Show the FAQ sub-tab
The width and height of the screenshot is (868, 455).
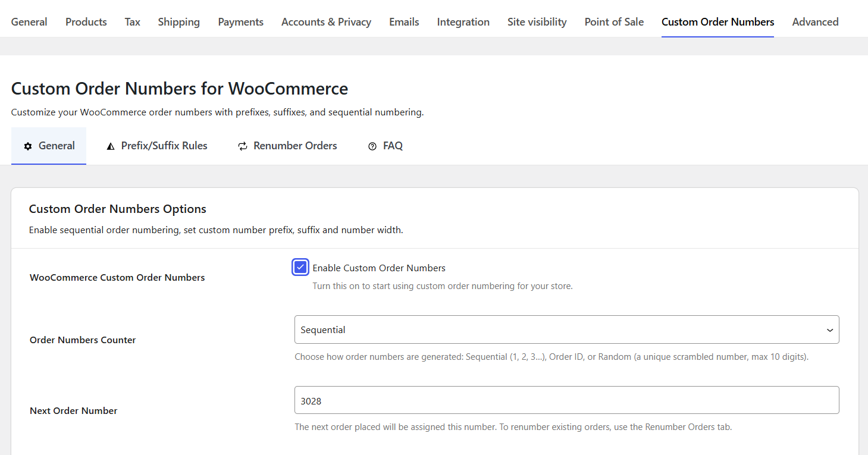pyautogui.click(x=386, y=146)
